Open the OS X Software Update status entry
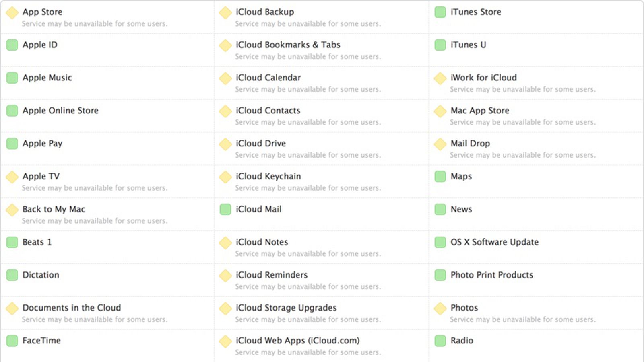644x362 pixels. 495,242
